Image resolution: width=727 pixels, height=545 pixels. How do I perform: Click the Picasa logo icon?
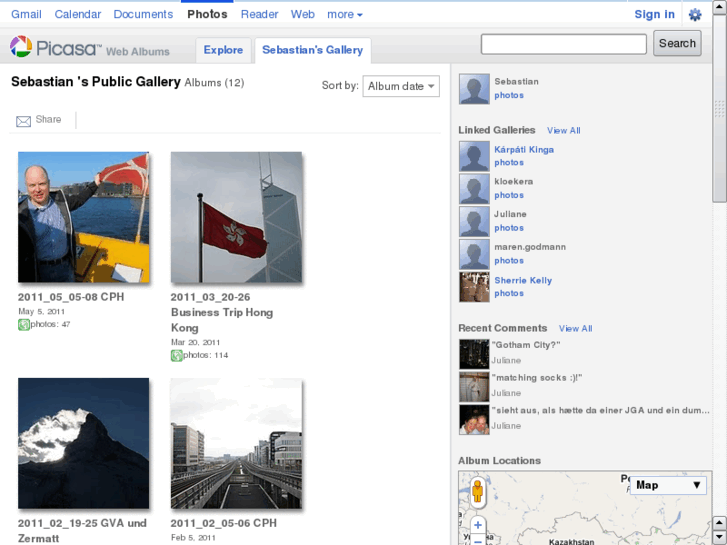click(21, 47)
